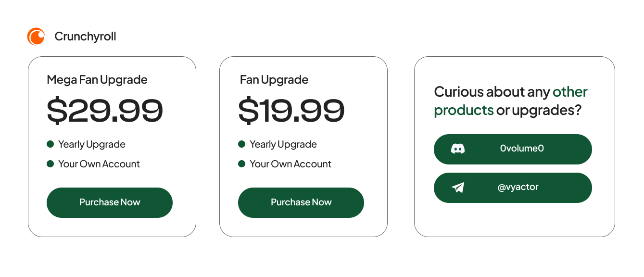This screenshot has width=644, height=277.
Task: Click the orange Crunchyroll logo icon
Action: (x=36, y=37)
